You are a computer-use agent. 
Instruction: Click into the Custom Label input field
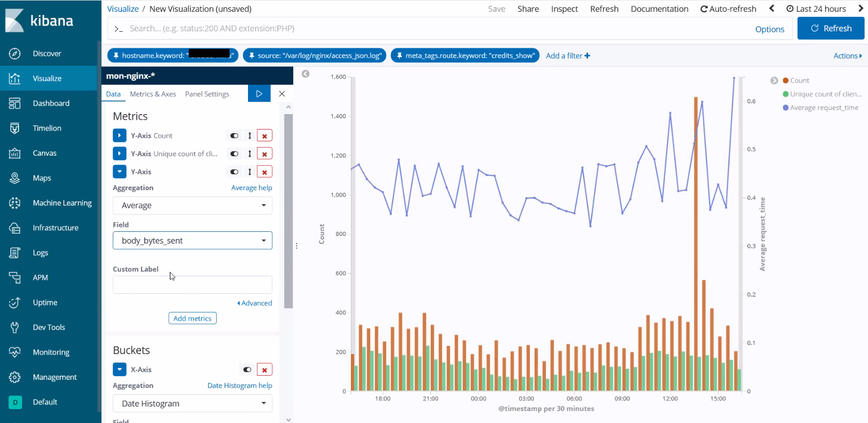pos(192,285)
